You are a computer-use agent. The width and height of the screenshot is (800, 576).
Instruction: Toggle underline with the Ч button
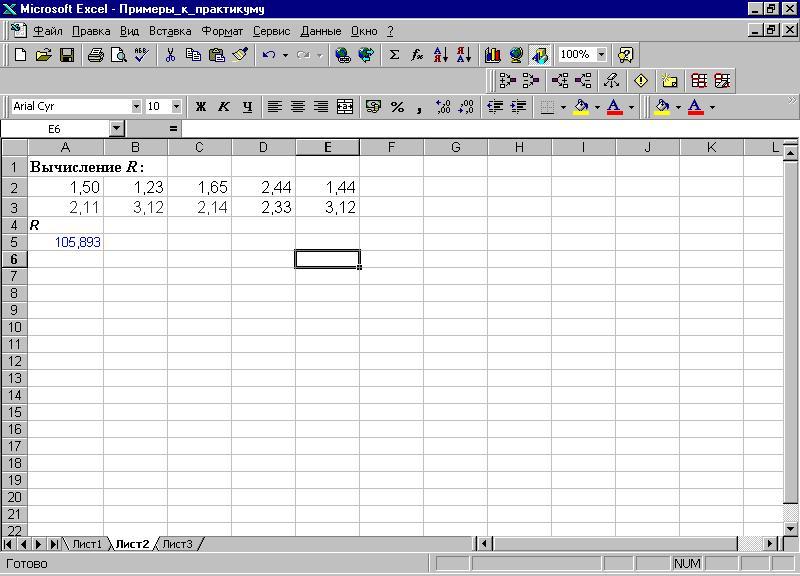coord(247,107)
